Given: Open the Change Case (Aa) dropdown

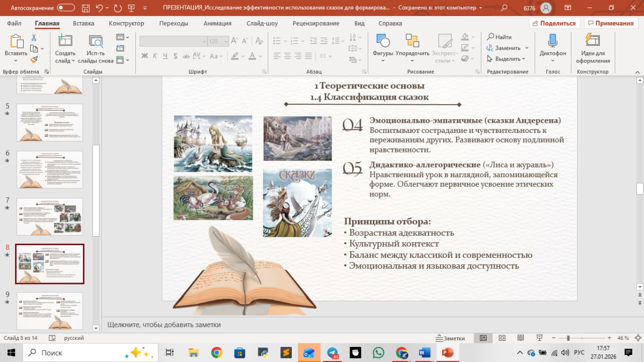Looking at the screenshot, I should pyautogui.click(x=216, y=56).
